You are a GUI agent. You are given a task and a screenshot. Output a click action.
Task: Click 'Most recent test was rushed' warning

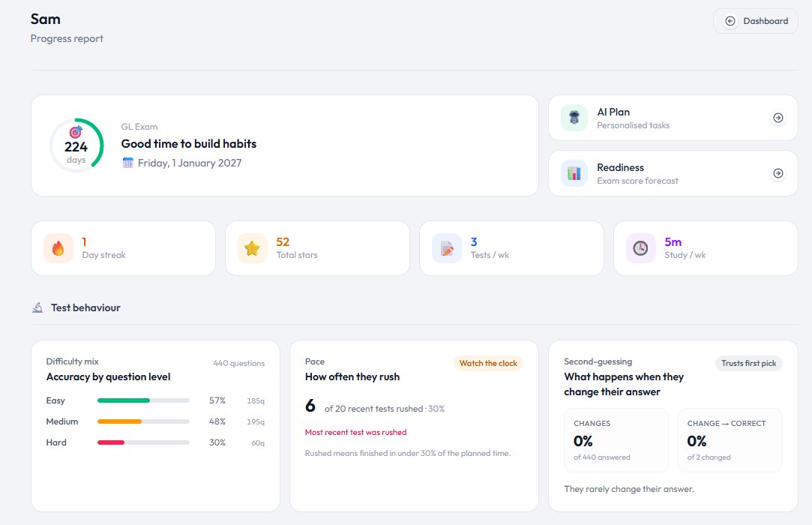356,432
